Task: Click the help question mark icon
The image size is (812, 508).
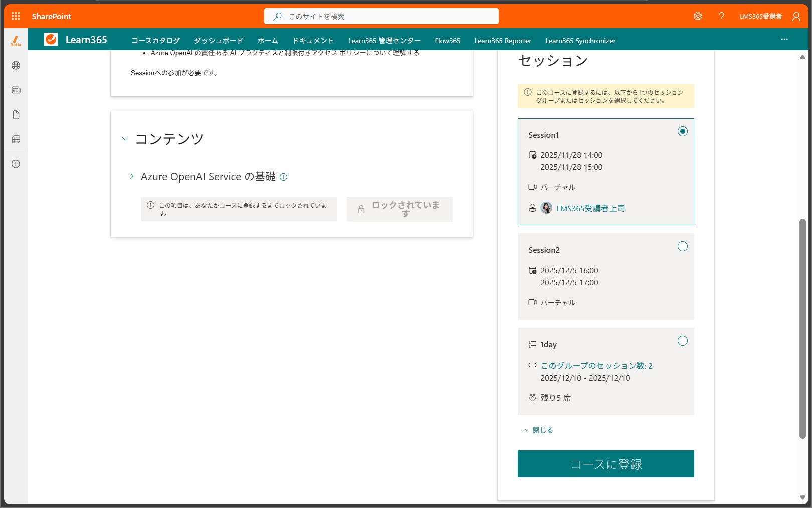Action: (722, 16)
